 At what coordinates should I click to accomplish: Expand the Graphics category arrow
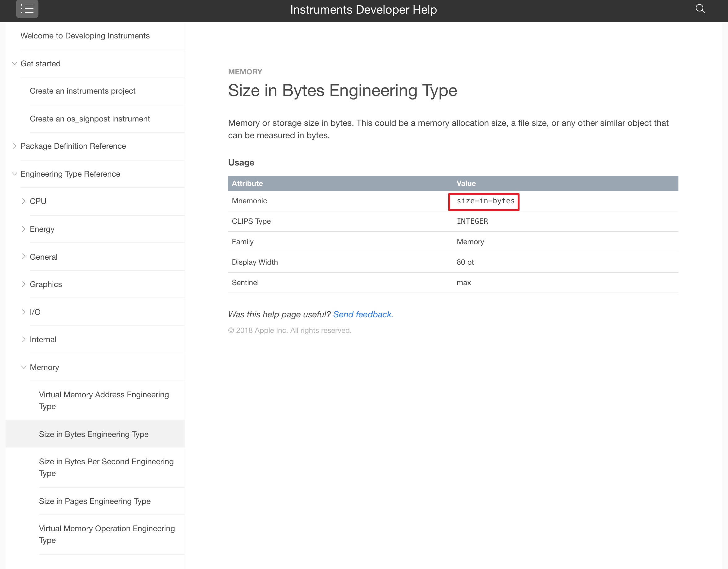pos(24,284)
